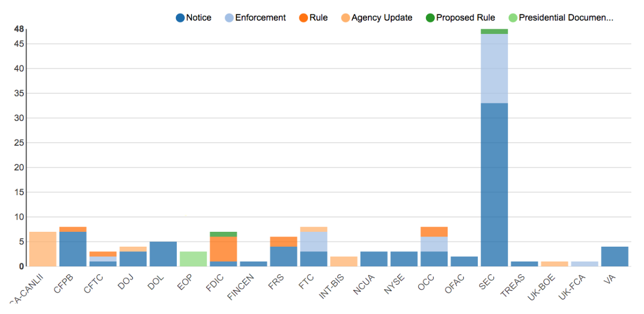Screen dimensions: 644x314
Task: Click the UK-FCA Enforcement bar
Action: [585, 264]
